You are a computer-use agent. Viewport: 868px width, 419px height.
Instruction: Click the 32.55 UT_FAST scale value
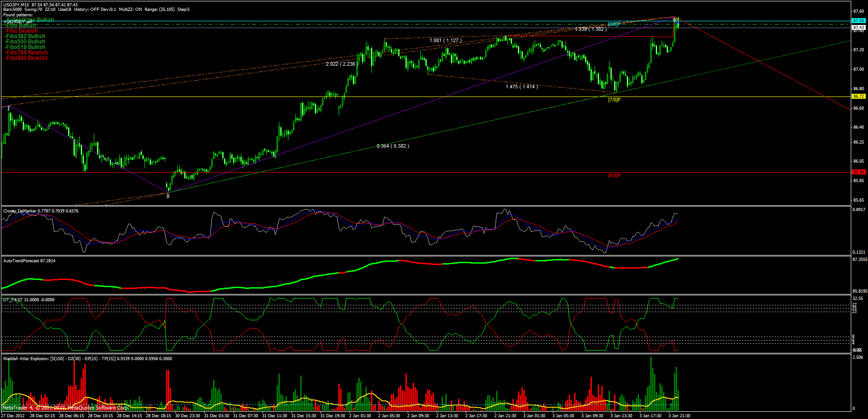point(858,299)
